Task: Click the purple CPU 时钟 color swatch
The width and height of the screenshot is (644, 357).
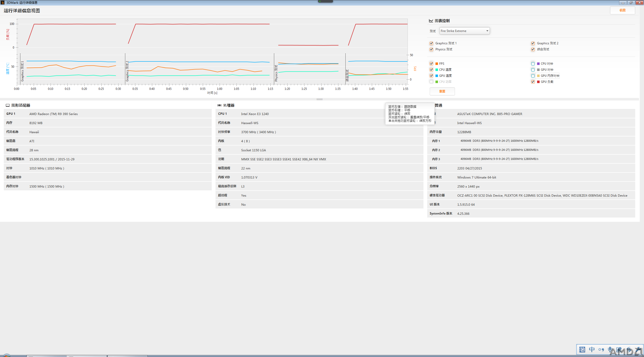Action: [538, 64]
